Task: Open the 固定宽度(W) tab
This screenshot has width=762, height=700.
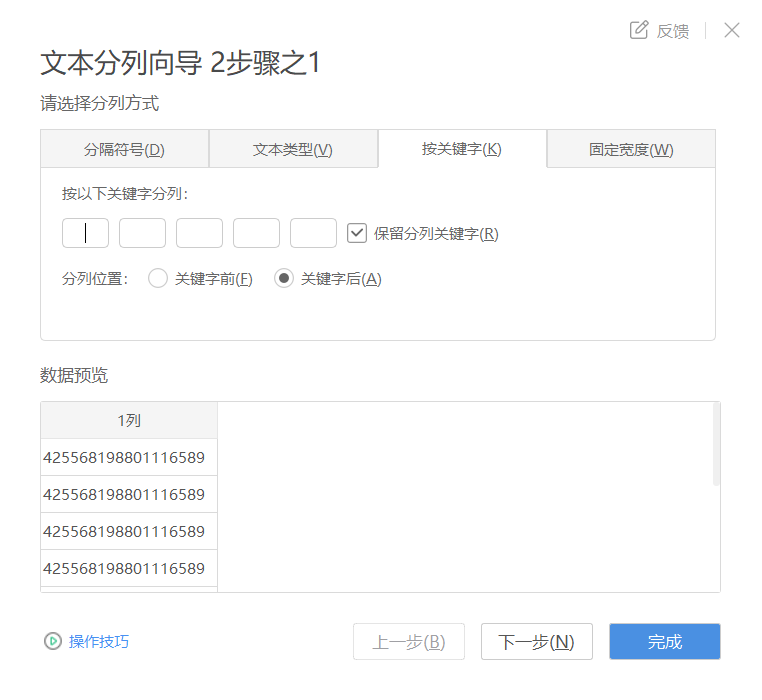Action: pyautogui.click(x=631, y=149)
